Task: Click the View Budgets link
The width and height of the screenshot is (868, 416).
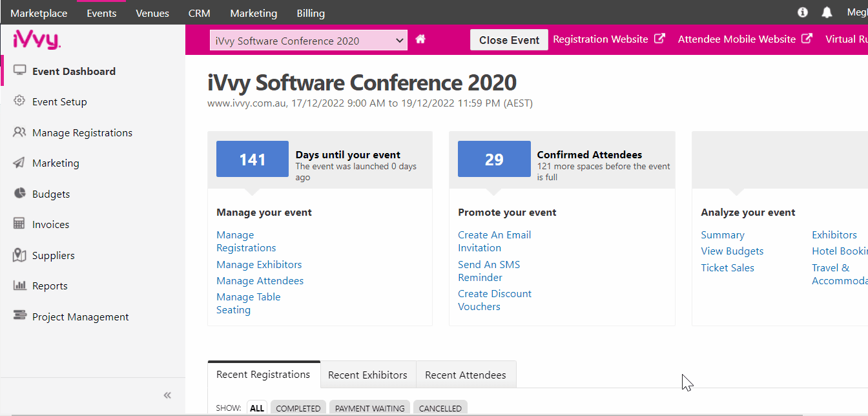Action: click(x=732, y=251)
